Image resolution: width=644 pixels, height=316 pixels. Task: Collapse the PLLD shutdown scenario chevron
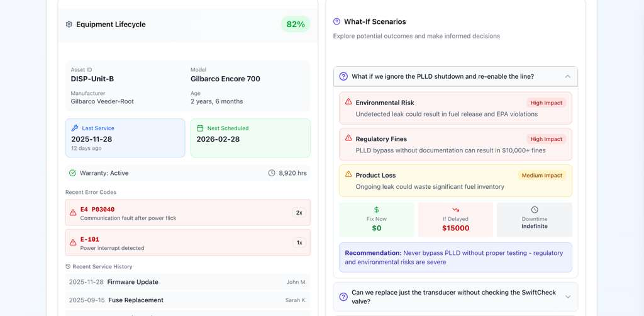567,76
